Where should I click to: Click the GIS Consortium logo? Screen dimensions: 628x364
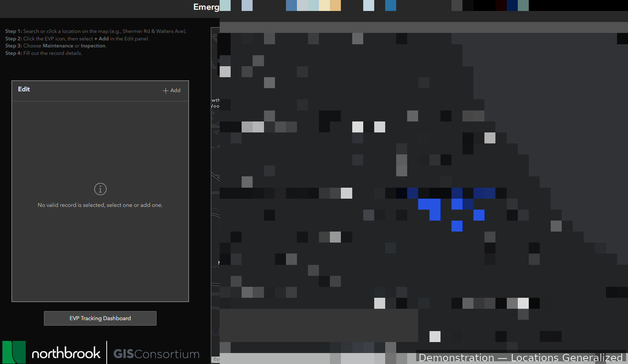tap(156, 354)
